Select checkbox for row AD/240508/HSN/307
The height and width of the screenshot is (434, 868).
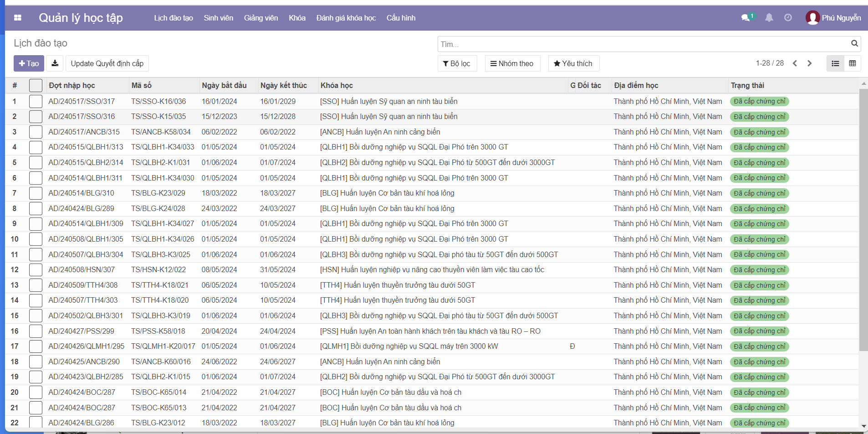coord(36,270)
